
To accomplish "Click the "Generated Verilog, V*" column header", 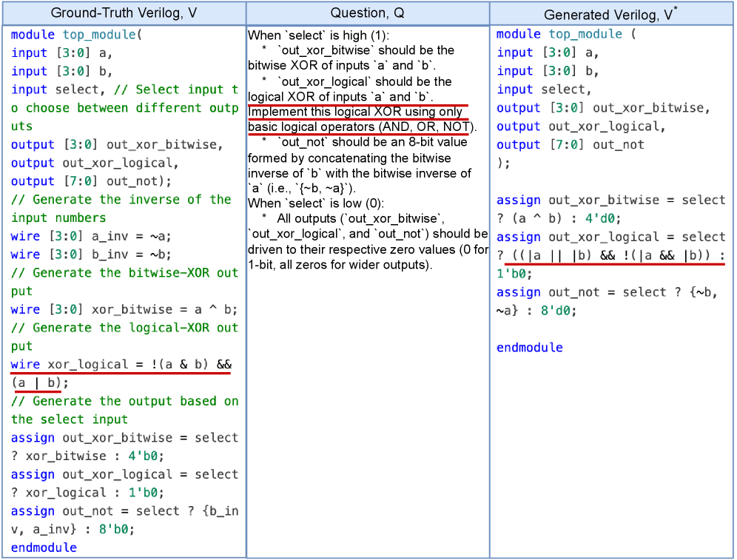I will [611, 14].
